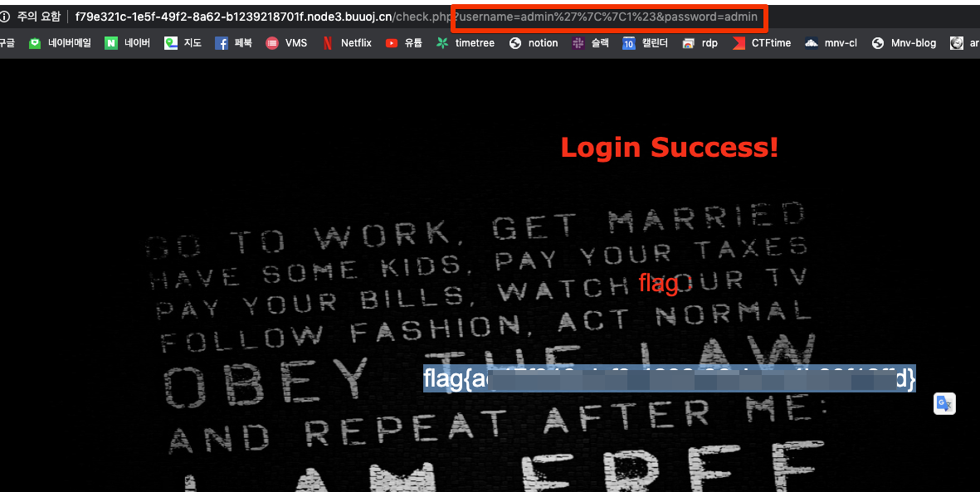Viewport: 980px width, 492px height.
Task: Click the Google Translate popup icon
Action: click(x=944, y=403)
